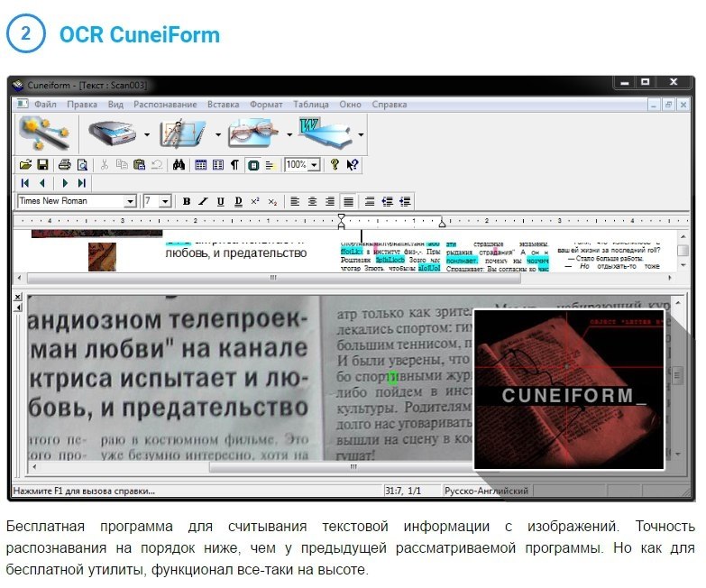Image resolution: width=706 pixels, height=588 pixels.
Task: Click the undo arrow icon
Action: pyautogui.click(x=157, y=165)
